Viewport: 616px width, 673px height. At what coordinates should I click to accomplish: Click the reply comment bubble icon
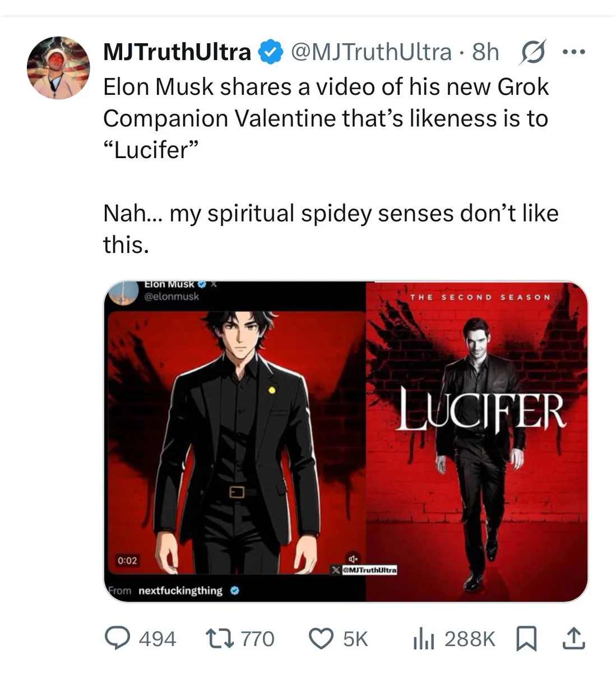pos(117,638)
